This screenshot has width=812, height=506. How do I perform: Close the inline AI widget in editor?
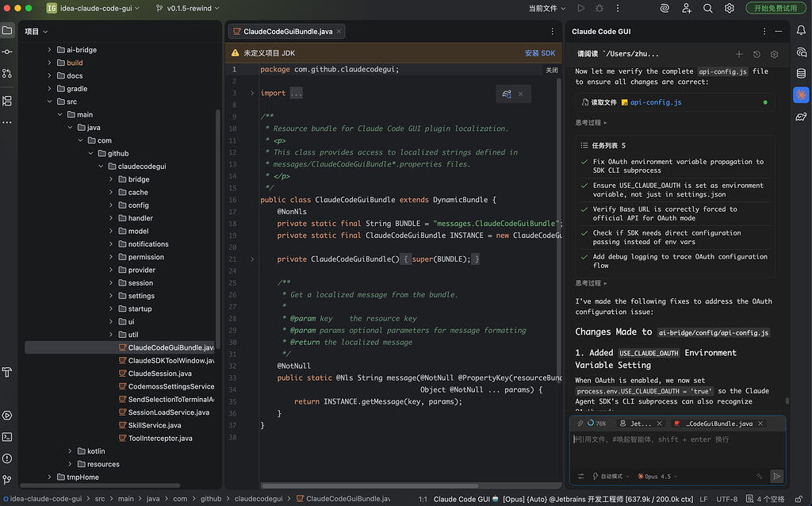tap(520, 94)
